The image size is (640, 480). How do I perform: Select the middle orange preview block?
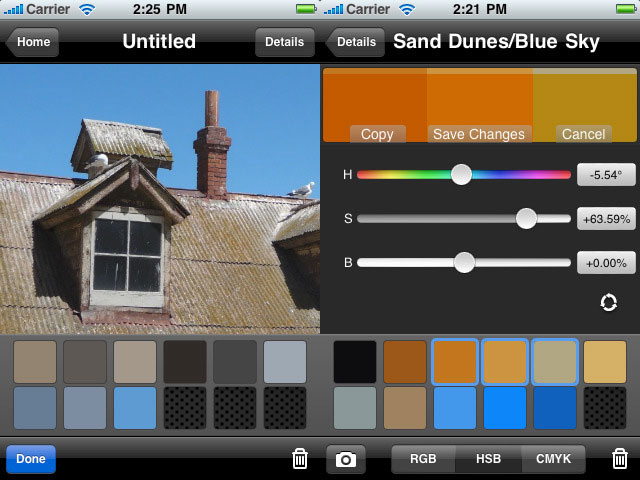(x=480, y=105)
